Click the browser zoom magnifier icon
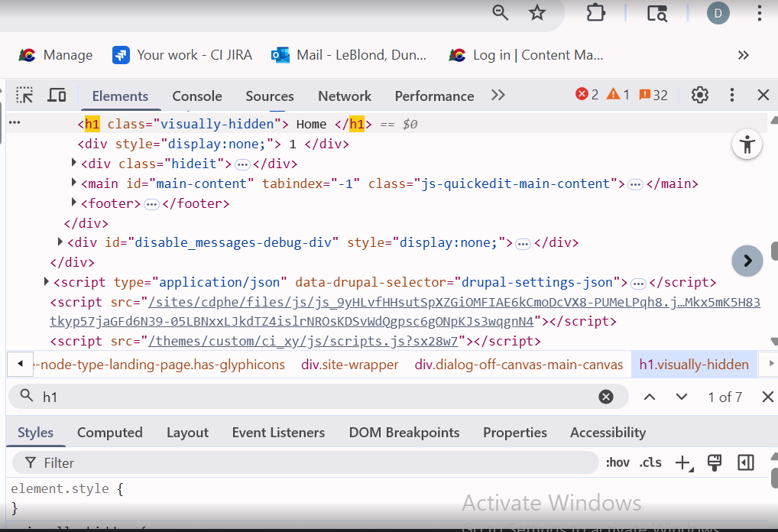 click(x=500, y=13)
